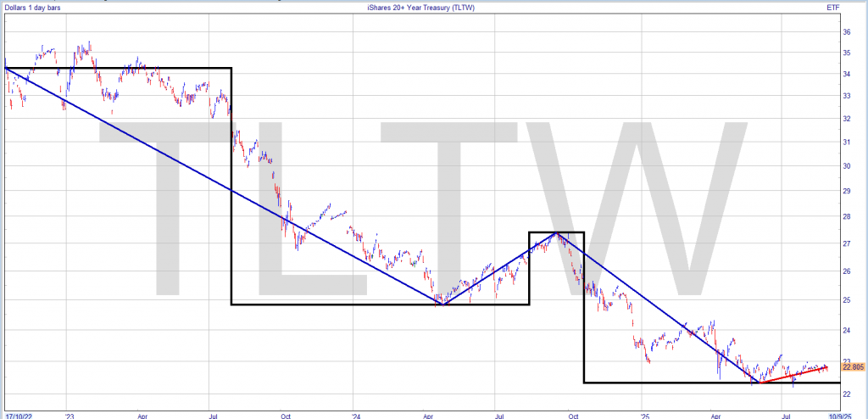Click the 26 price axis label
Screen dimensions: 868x419
pyautogui.click(x=847, y=271)
